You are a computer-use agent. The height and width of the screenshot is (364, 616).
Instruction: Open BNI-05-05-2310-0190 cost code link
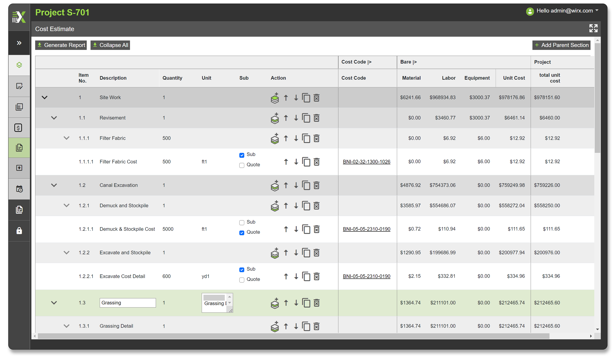367,228
